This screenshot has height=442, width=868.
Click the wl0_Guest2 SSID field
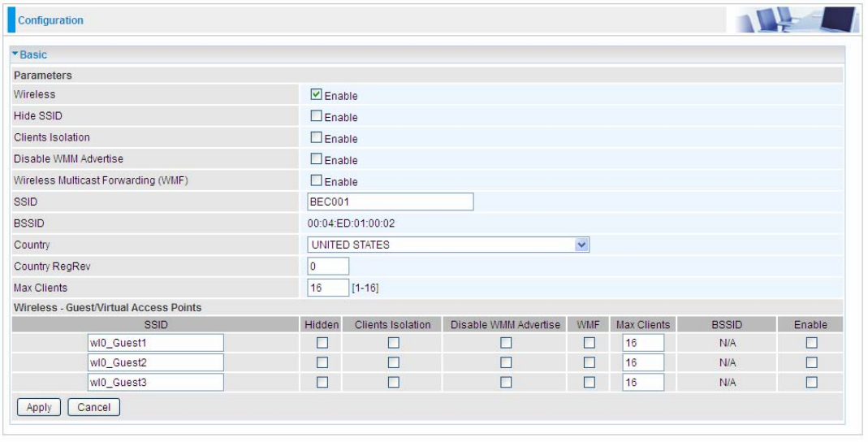coord(156,362)
